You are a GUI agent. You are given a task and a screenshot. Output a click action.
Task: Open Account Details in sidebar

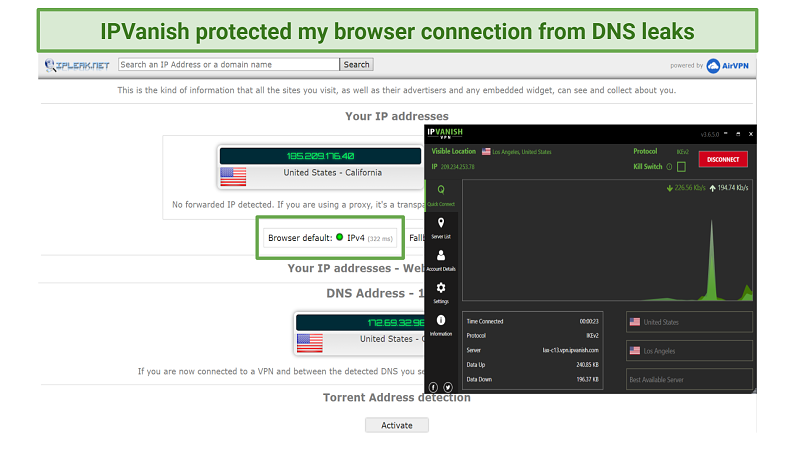coord(441,260)
